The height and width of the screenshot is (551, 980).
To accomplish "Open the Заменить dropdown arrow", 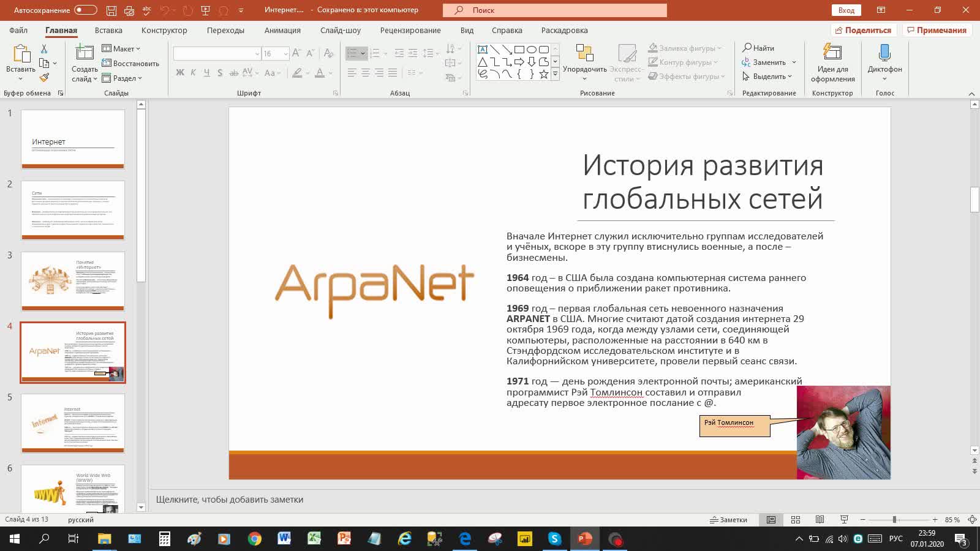I will pos(794,62).
